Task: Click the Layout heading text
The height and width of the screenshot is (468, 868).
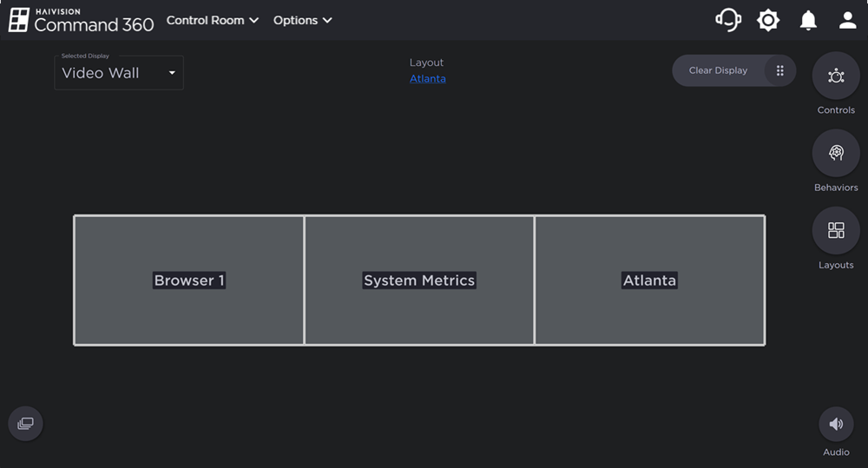Action: point(426,63)
